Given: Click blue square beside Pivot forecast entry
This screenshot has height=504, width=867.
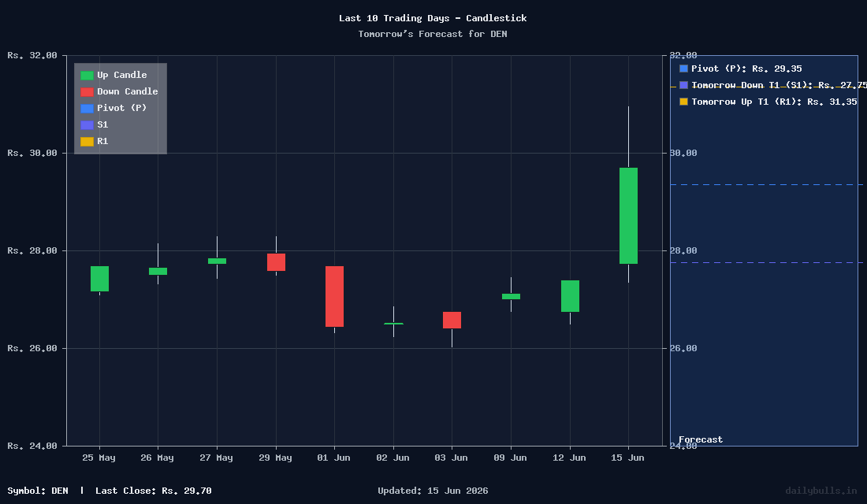Looking at the screenshot, I should coord(683,69).
